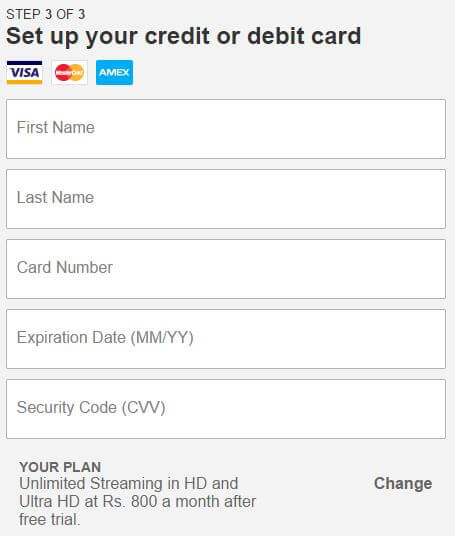Click the 'STEP 3 OF 3' label
The height and width of the screenshot is (536, 455).
pos(46,14)
